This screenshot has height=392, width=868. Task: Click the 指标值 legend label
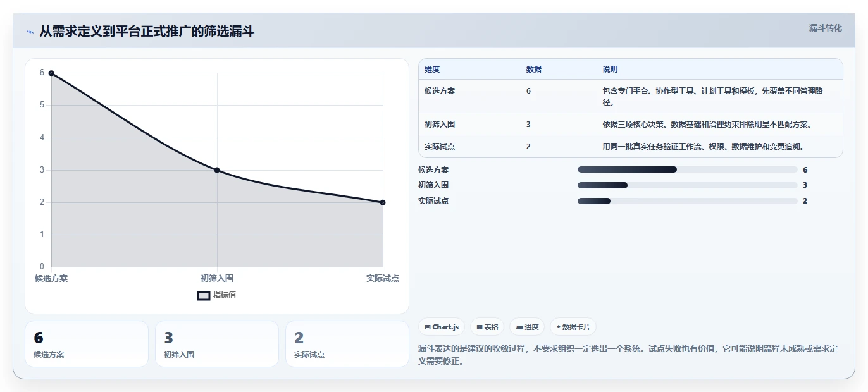pyautogui.click(x=225, y=295)
